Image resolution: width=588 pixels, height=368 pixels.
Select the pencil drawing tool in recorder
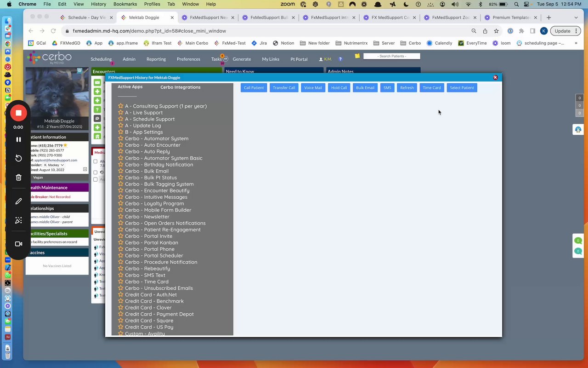(x=18, y=201)
